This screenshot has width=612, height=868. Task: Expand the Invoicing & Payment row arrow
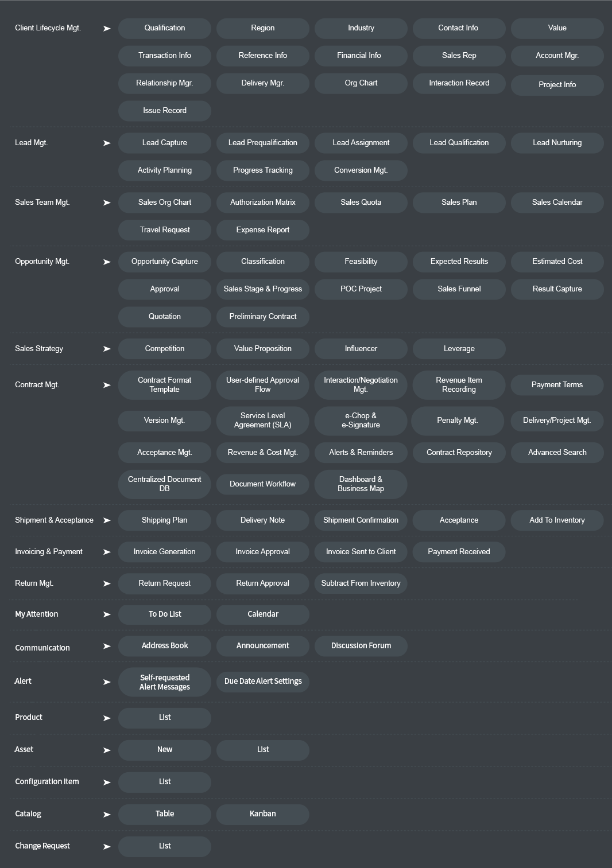pos(107,552)
